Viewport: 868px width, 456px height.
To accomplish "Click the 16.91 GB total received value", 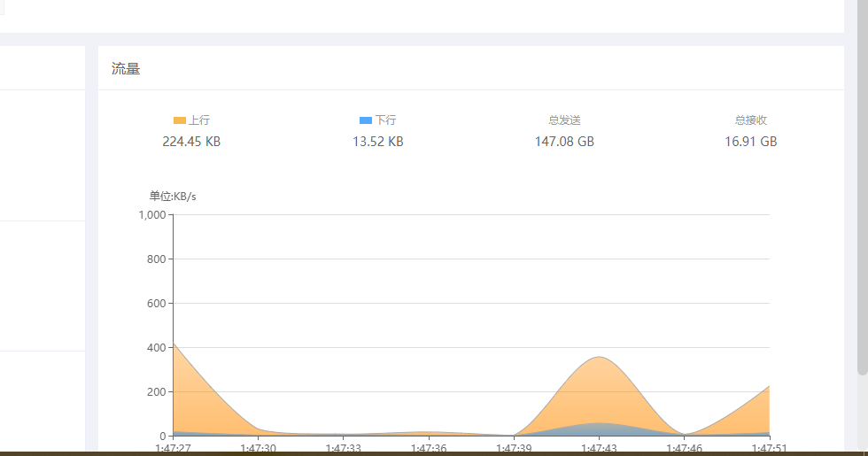I will (750, 142).
